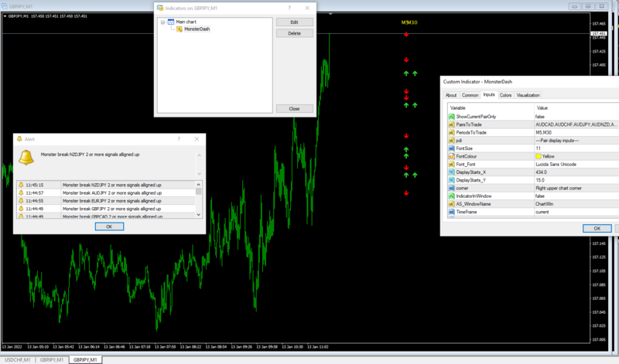Click the DisplayStarts_X variable icon
Image resolution: width=619 pixels, height=364 pixels.
[x=452, y=172]
